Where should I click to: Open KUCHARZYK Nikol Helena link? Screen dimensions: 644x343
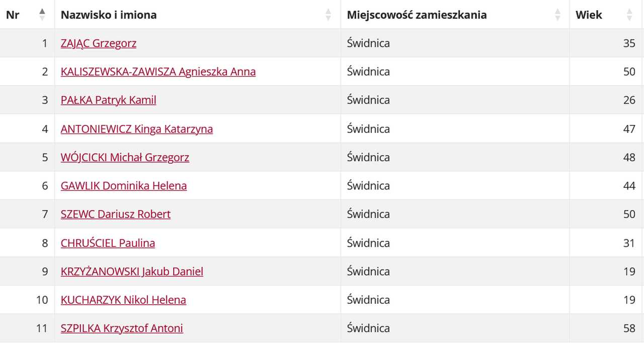(123, 300)
